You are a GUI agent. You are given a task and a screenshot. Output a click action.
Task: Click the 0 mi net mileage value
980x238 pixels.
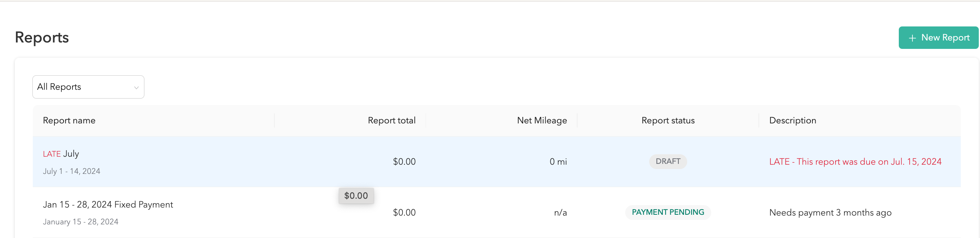coord(558,162)
